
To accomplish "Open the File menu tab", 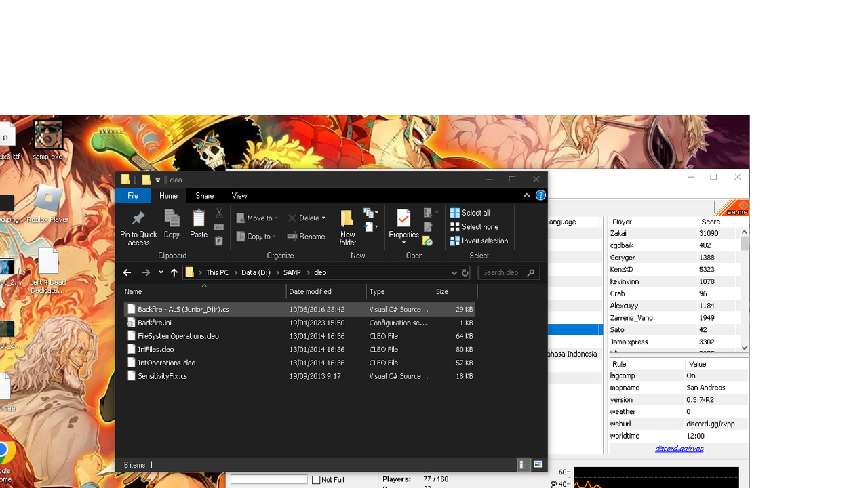I will (x=133, y=195).
